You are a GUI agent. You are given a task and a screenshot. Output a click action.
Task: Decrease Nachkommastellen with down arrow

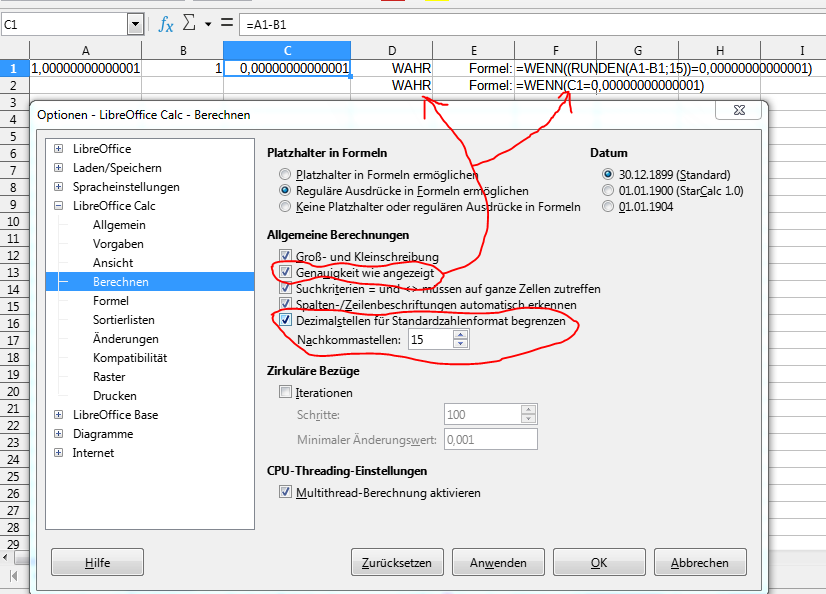coord(460,344)
